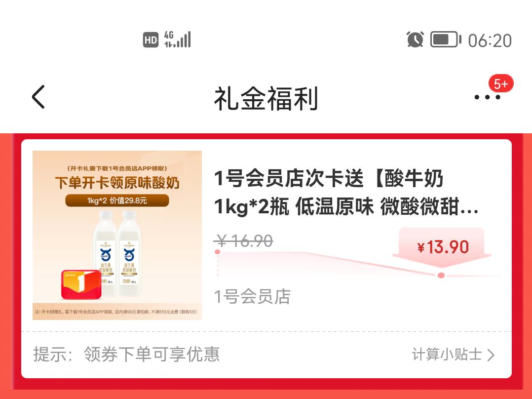Tap the HD indicator icon
The width and height of the screenshot is (532, 399).
tap(151, 40)
